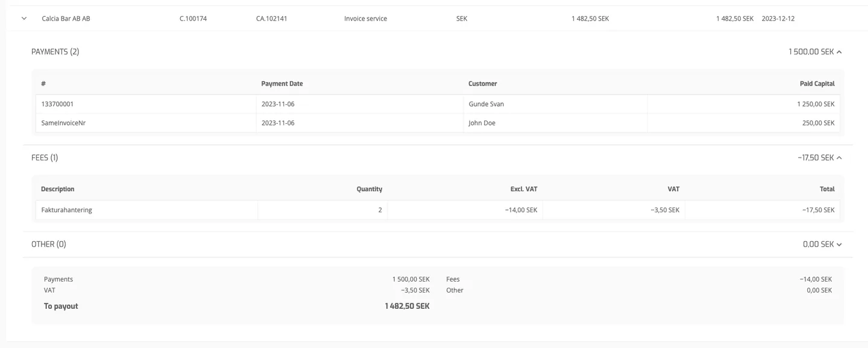Click the To payout label
The height and width of the screenshot is (348, 868).
[x=61, y=306]
